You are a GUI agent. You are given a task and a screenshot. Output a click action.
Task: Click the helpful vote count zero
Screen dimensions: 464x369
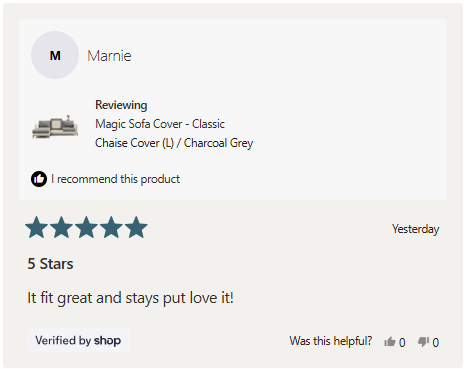[x=402, y=343]
